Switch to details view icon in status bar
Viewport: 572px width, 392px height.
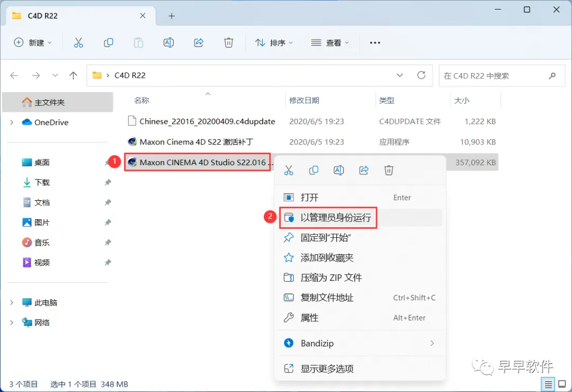pos(548,384)
